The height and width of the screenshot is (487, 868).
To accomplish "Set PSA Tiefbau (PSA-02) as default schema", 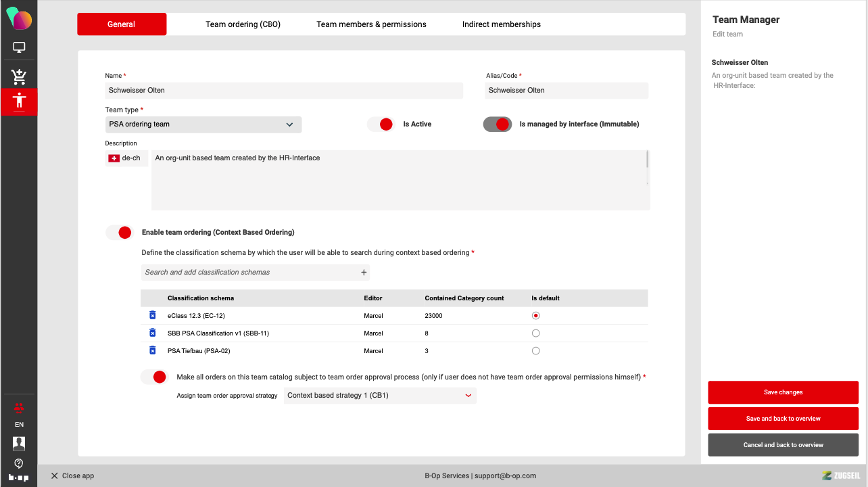I will pyautogui.click(x=535, y=351).
